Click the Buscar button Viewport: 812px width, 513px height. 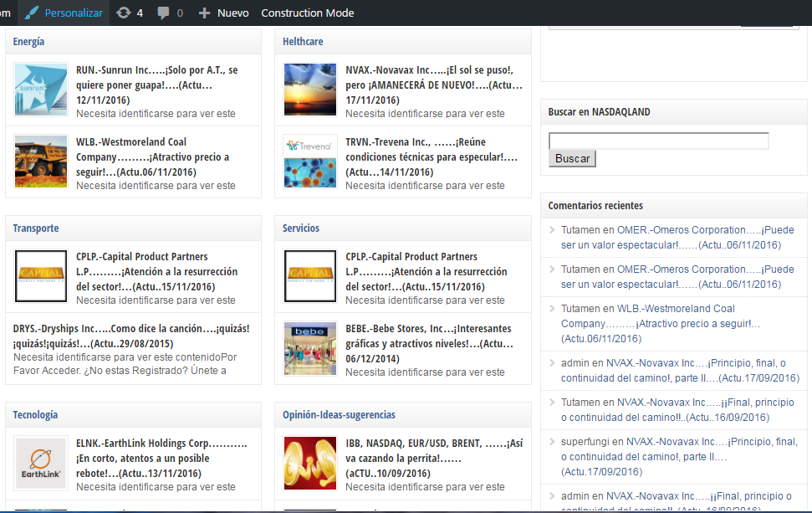pyautogui.click(x=572, y=158)
